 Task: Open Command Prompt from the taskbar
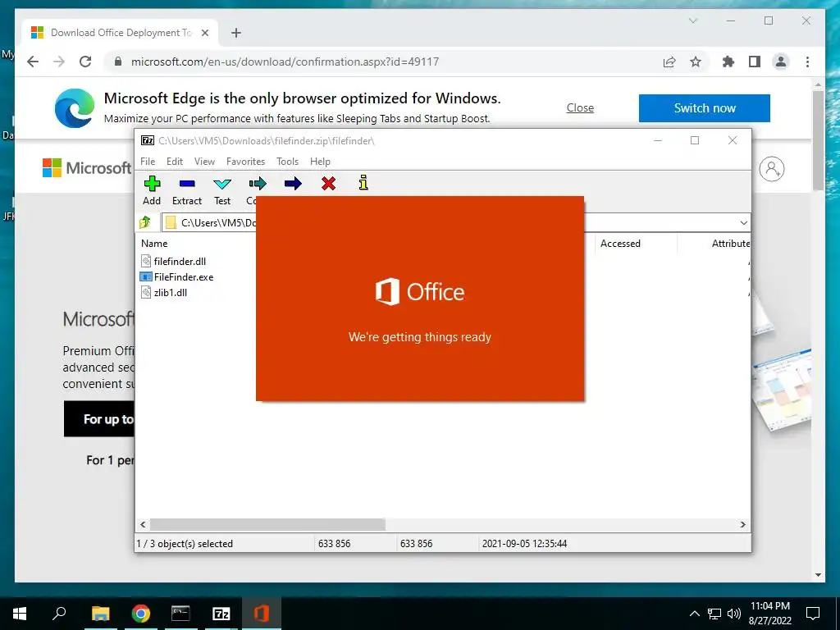(180, 614)
